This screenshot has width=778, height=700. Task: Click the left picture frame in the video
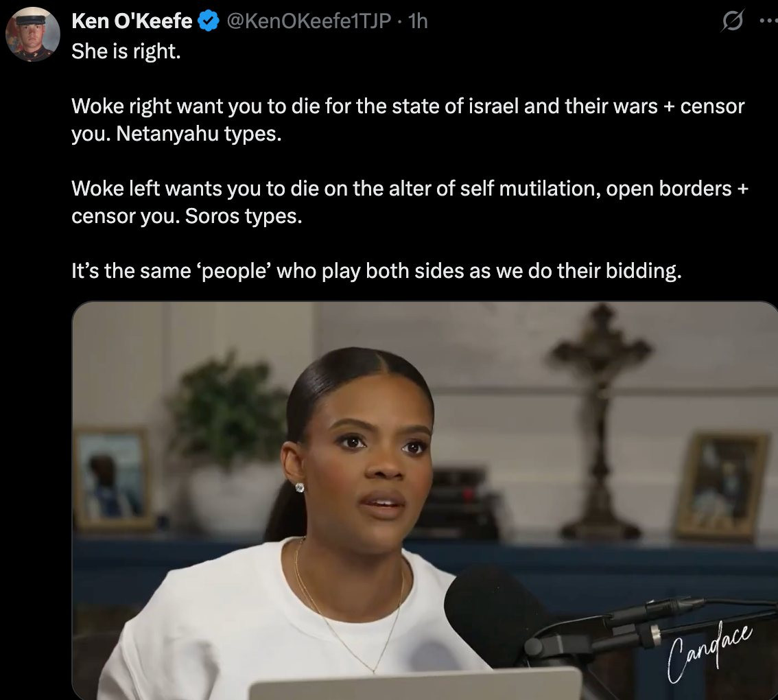[x=113, y=478]
